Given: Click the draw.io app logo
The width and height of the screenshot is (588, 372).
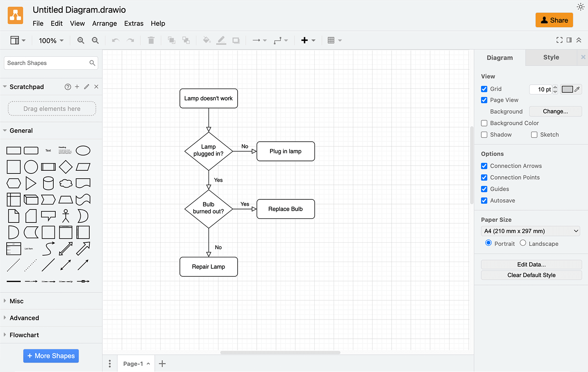Looking at the screenshot, I should (x=15, y=16).
